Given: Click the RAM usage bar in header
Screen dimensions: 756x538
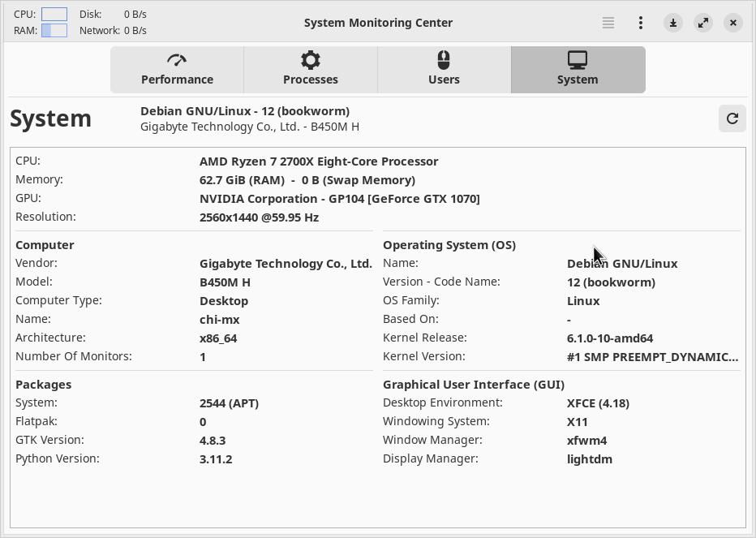Looking at the screenshot, I should click(54, 31).
